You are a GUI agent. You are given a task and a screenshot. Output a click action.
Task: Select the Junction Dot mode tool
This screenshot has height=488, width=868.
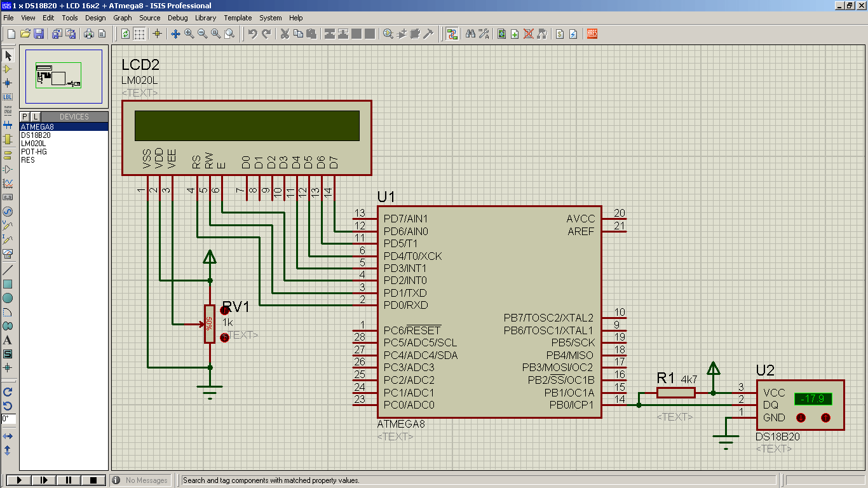[x=8, y=83]
